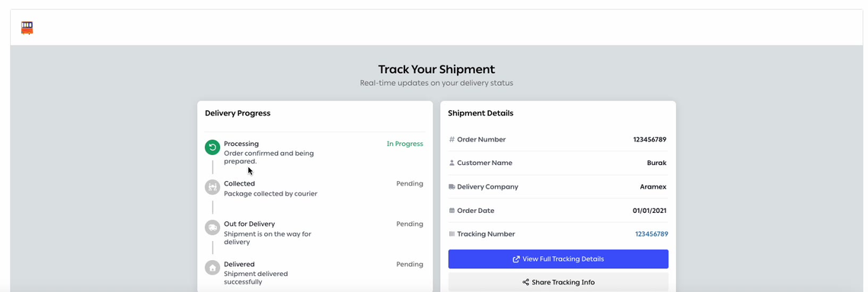
Task: Click the "Delivery Progress" card title
Action: coord(238,113)
